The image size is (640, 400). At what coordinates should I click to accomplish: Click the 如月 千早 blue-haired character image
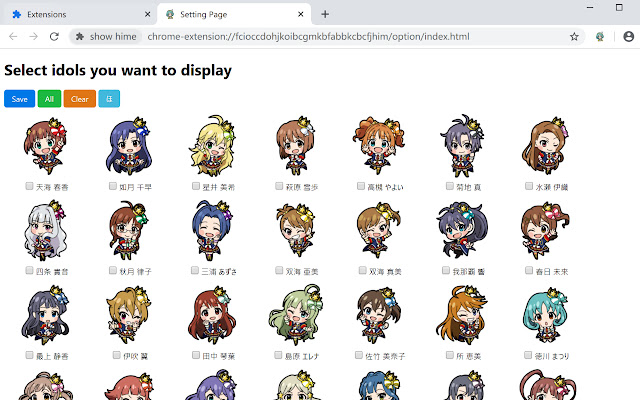[x=129, y=146]
